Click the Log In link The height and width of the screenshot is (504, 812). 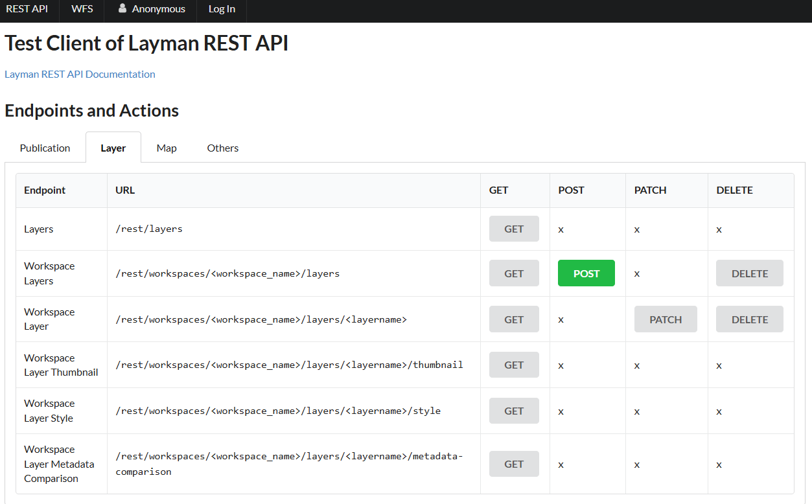221,8
